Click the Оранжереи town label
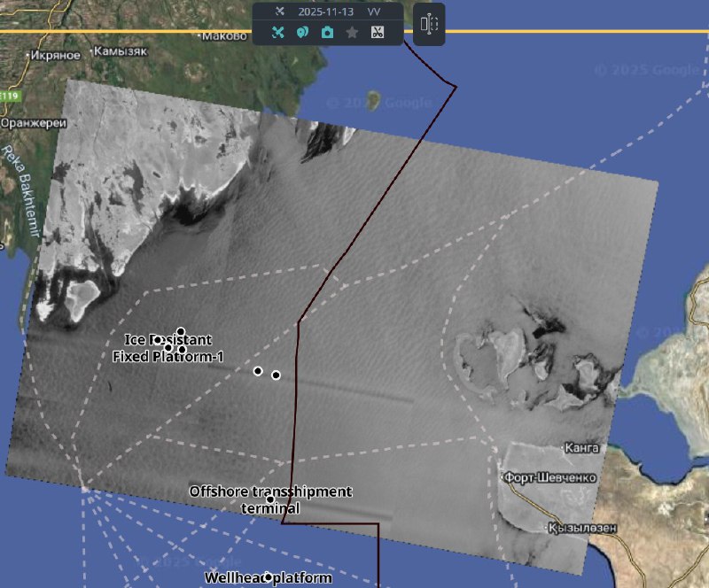This screenshot has height=588, width=709. 29,122
